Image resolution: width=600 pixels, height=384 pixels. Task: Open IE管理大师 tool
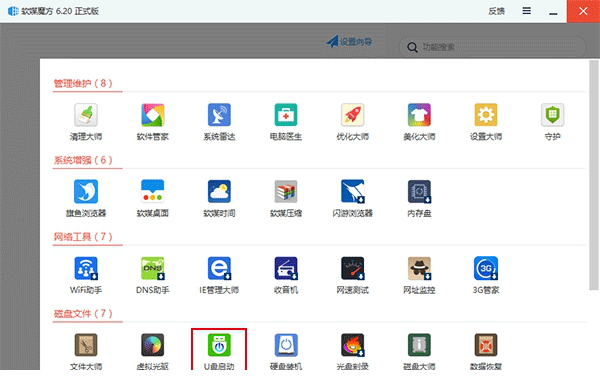click(x=219, y=275)
